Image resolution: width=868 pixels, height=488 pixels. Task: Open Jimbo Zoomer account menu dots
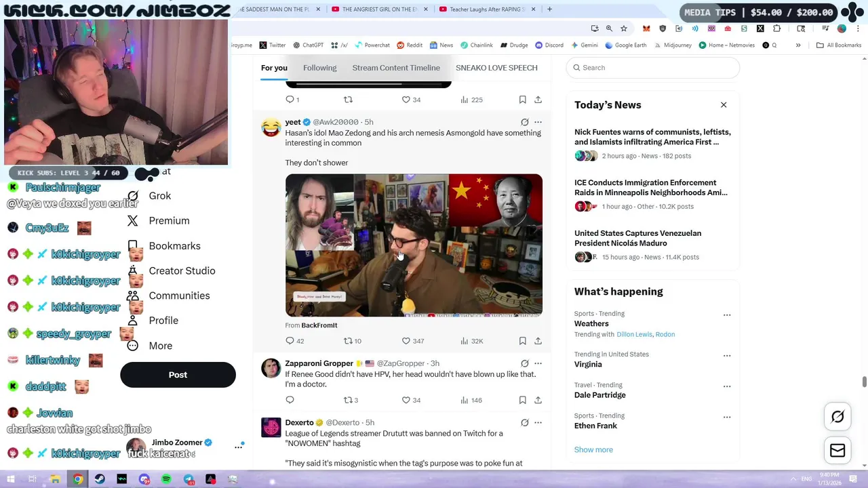239,447
